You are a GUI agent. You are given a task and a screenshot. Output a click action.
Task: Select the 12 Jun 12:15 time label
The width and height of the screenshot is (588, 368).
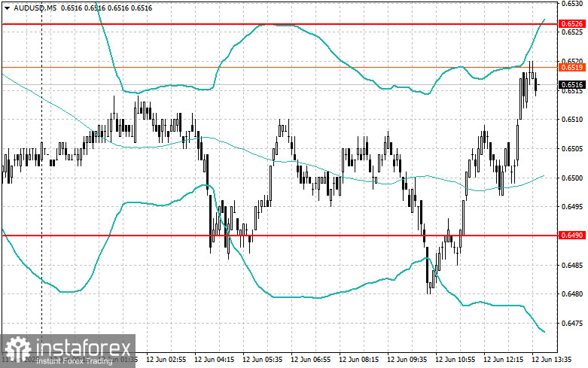coord(503,360)
